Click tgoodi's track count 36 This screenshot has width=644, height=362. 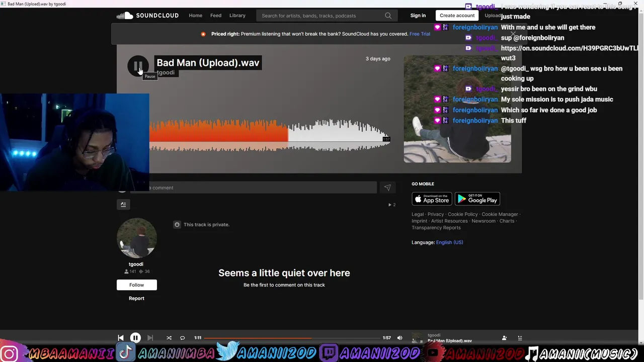144,271
